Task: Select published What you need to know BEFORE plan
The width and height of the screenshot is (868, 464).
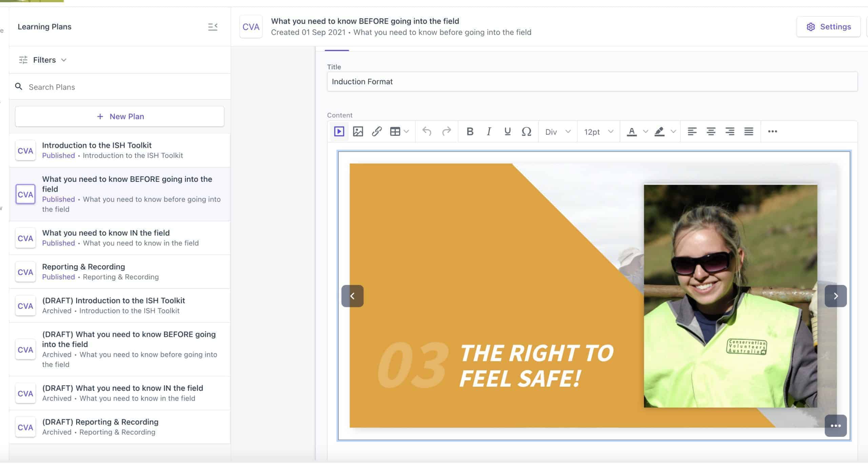Action: [120, 194]
